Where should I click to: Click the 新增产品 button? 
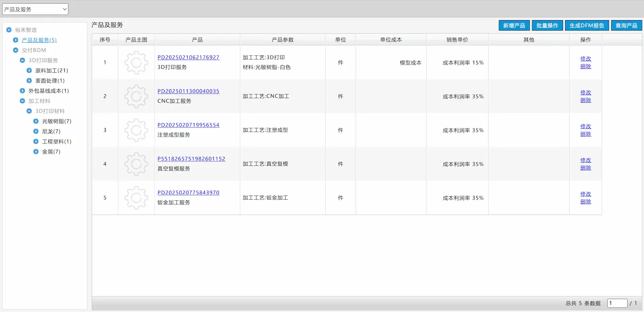tap(514, 25)
